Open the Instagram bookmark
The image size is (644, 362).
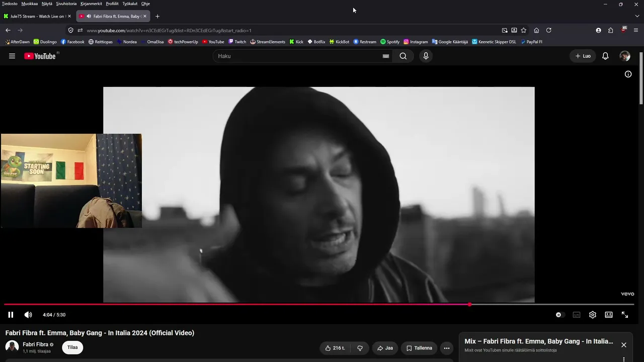coord(416,42)
